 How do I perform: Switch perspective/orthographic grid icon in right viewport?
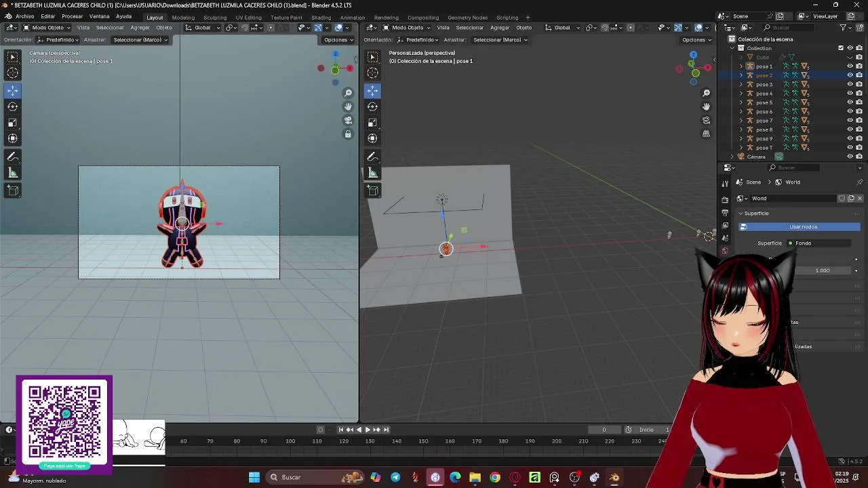(x=706, y=134)
